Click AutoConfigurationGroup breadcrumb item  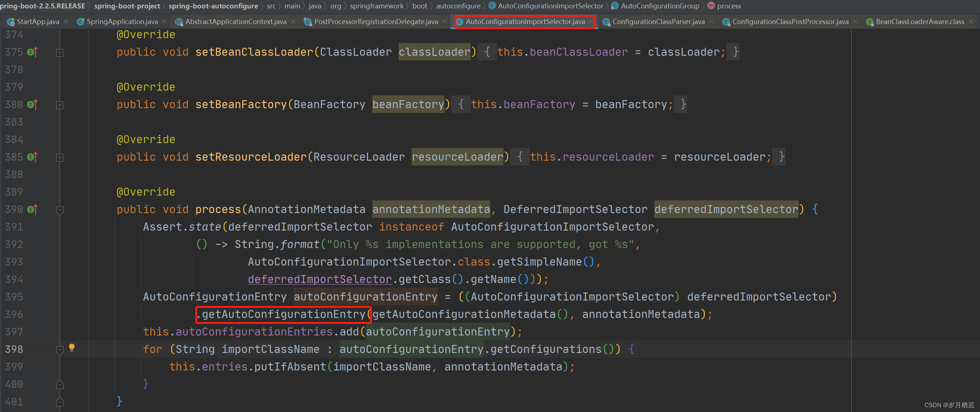[x=660, y=6]
